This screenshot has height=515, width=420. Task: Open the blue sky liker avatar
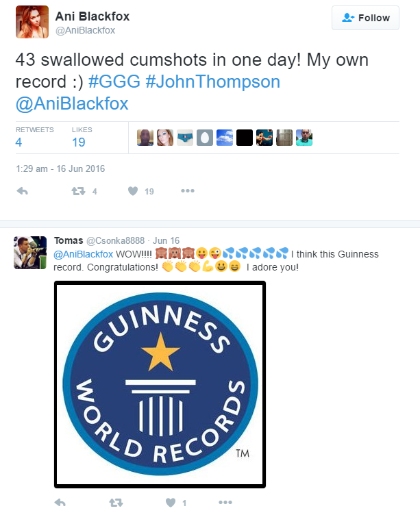(225, 138)
